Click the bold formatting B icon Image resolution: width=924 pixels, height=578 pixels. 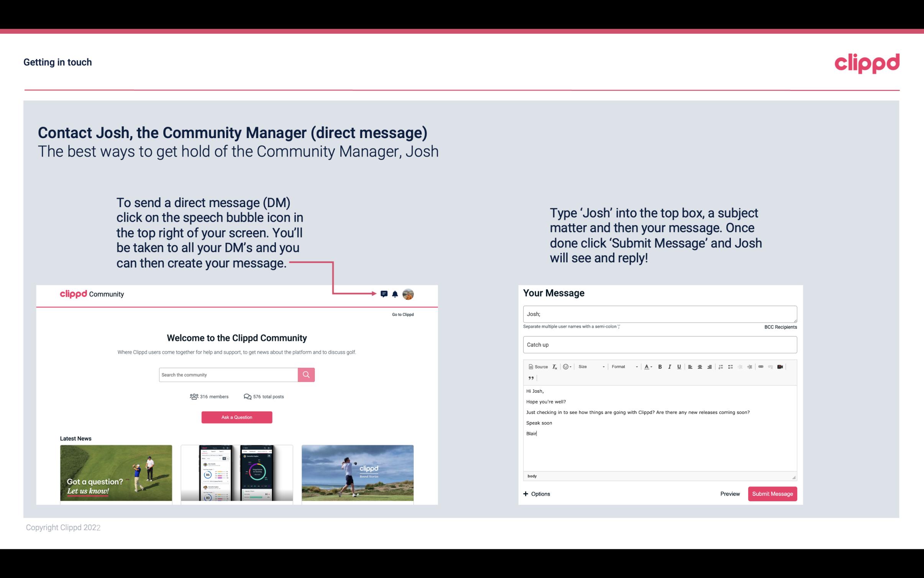(659, 366)
